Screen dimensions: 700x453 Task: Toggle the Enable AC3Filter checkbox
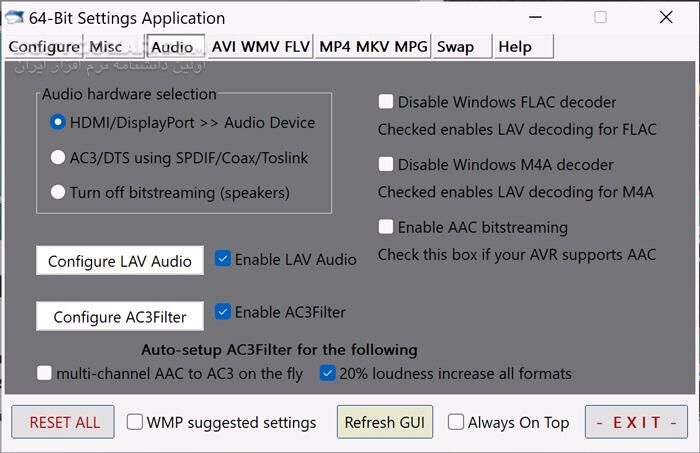pyautogui.click(x=223, y=312)
